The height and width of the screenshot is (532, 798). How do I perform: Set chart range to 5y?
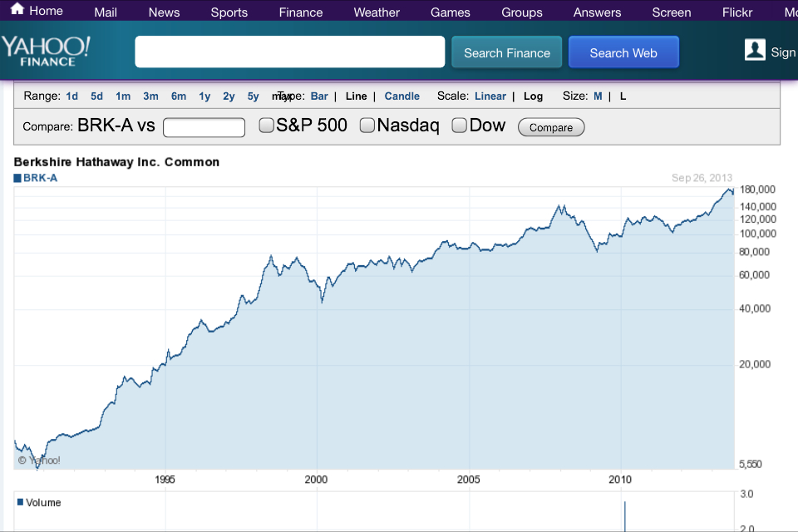pyautogui.click(x=254, y=96)
